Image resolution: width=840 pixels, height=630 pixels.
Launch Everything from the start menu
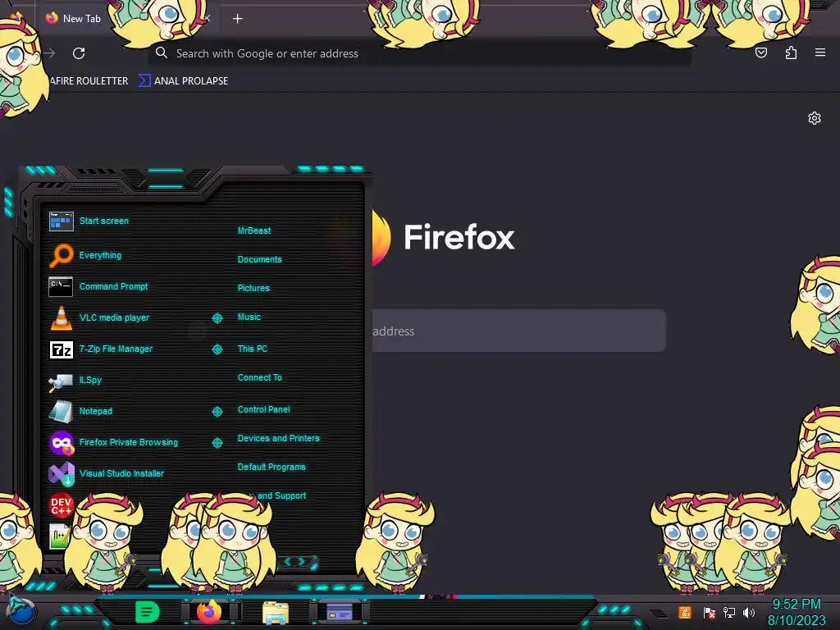(x=100, y=255)
